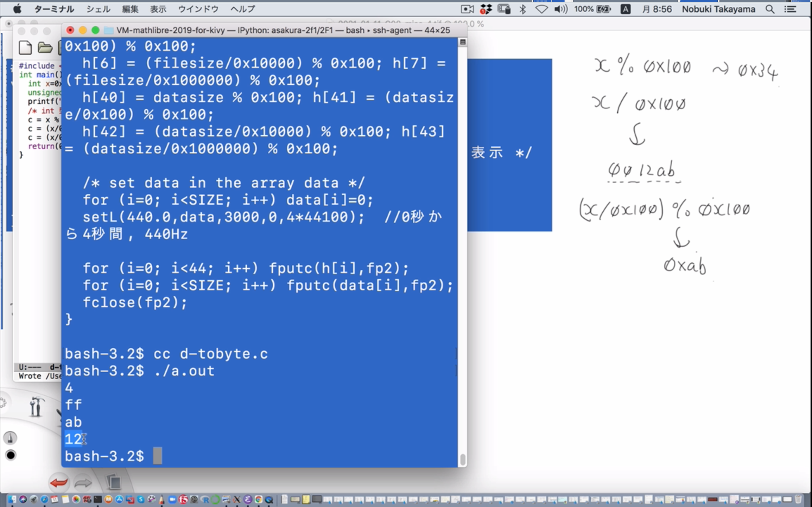Viewport: 812px width, 507px height.
Task: Click the Emacs open folder toolbar icon
Action: (x=45, y=47)
